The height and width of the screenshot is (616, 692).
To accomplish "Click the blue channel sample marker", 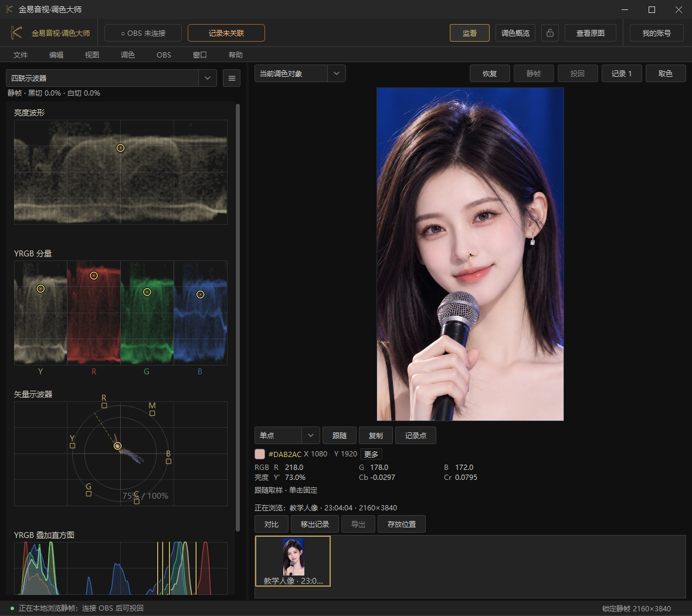I will 201,295.
